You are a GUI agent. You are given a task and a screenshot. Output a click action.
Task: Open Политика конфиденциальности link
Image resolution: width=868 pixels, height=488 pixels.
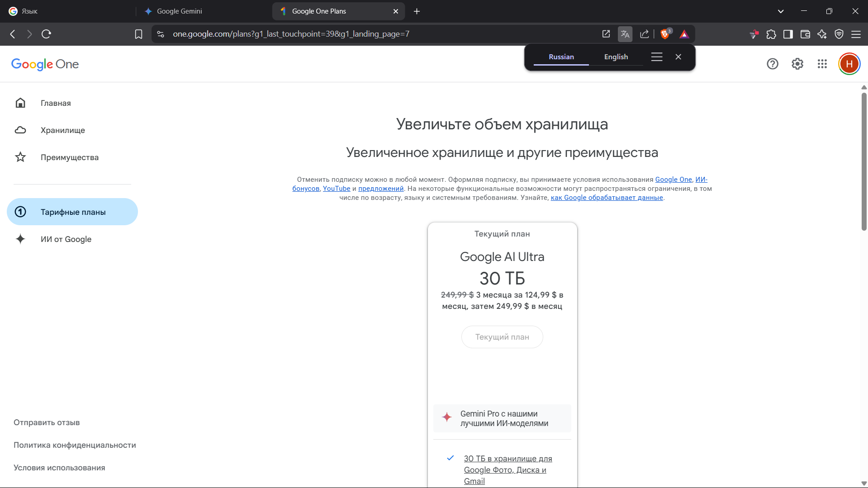tap(75, 445)
